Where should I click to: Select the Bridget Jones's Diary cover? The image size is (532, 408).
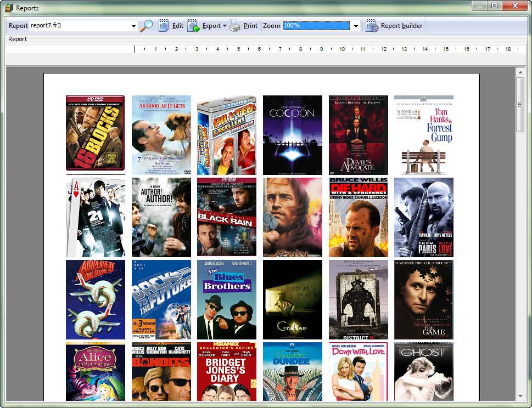tap(227, 371)
